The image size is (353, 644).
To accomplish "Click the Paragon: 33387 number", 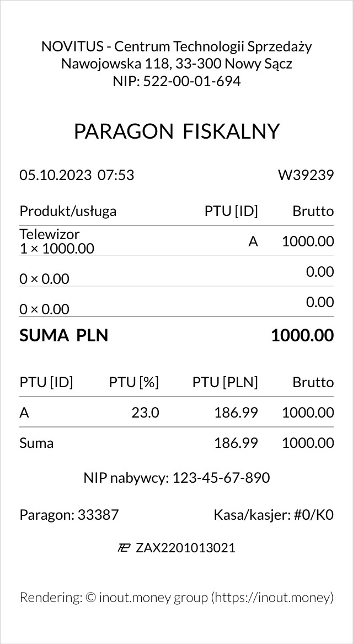I will (69, 515).
